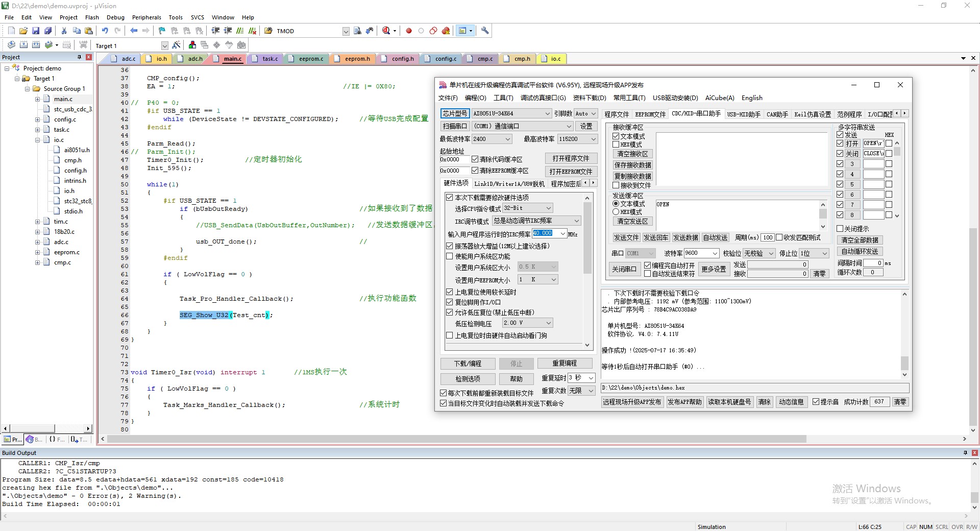This screenshot has width=980, height=531.
Task: Click the 下载/编程 button
Action: pyautogui.click(x=468, y=364)
